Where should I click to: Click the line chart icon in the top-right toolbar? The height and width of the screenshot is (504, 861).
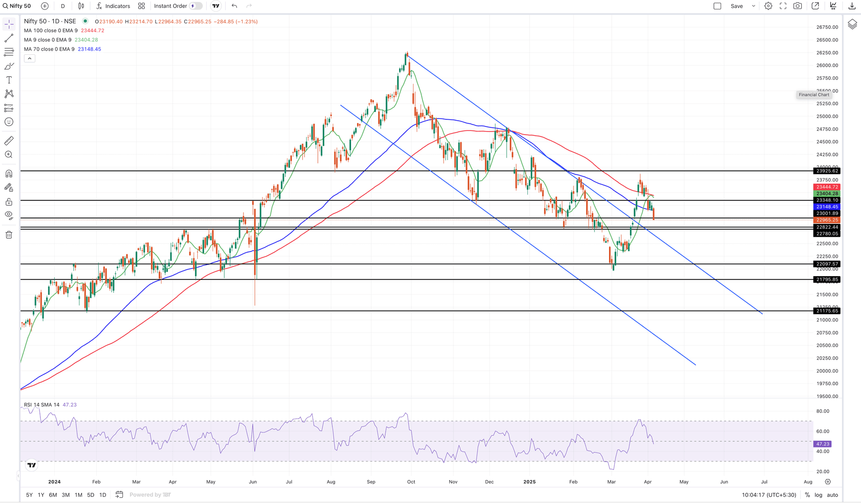[833, 6]
